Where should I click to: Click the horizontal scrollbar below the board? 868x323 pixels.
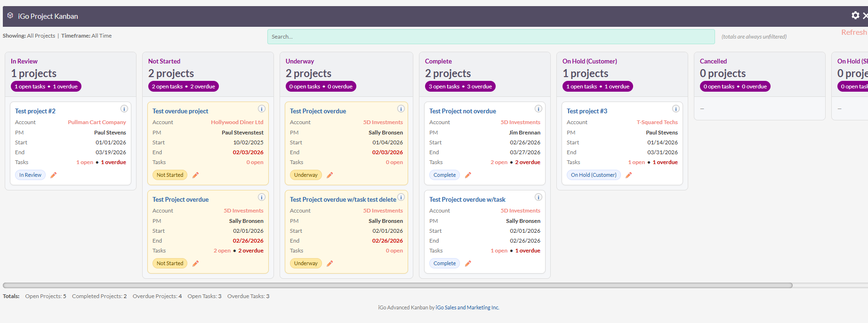(398, 285)
